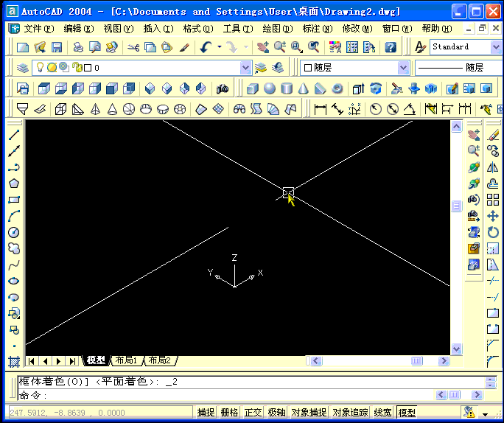Select the Rotate modify tool
The height and width of the screenshot is (423, 504).
tap(493, 232)
